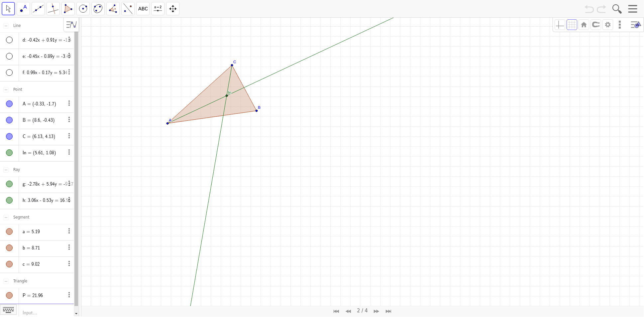Hide point B via its marble
The image size is (644, 317).
(x=9, y=120)
